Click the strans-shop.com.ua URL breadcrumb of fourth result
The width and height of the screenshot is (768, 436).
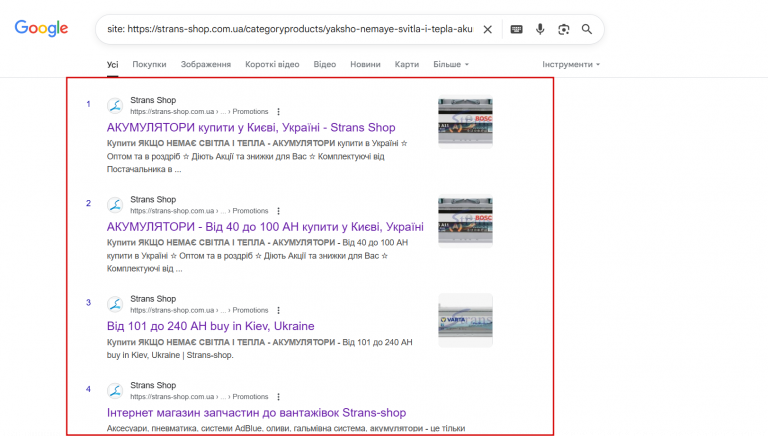(x=199, y=397)
